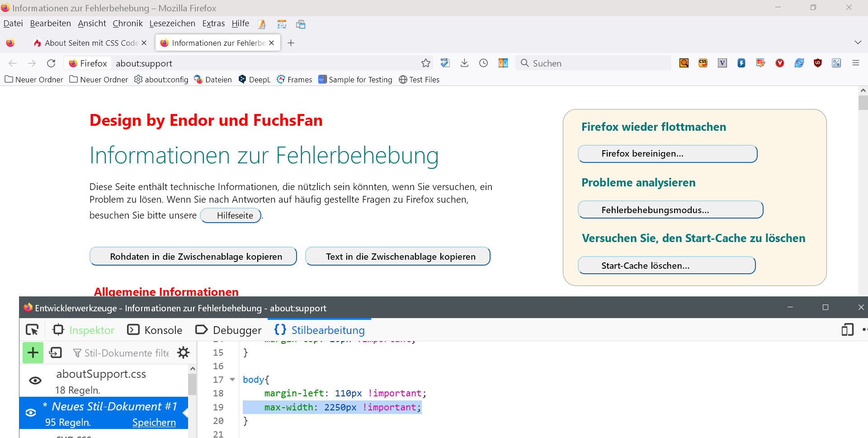
Task: Toggle visibility of aboutSupport.css style sheet
Action: coord(35,381)
